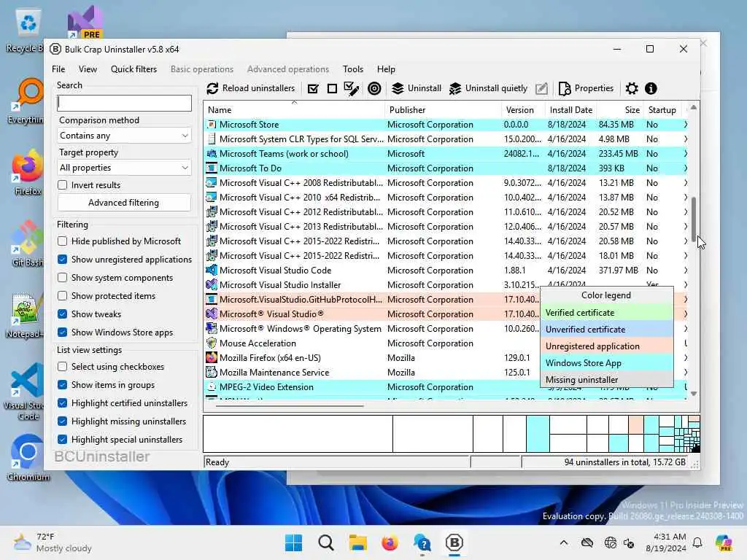Viewport: 747px width, 560px height.
Task: Enable Show protected items
Action: click(63, 296)
